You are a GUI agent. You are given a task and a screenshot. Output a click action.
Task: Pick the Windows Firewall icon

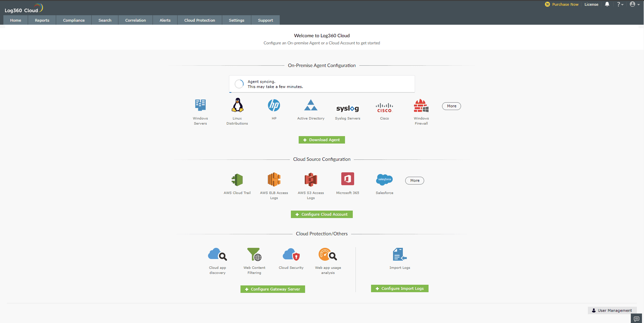point(421,106)
